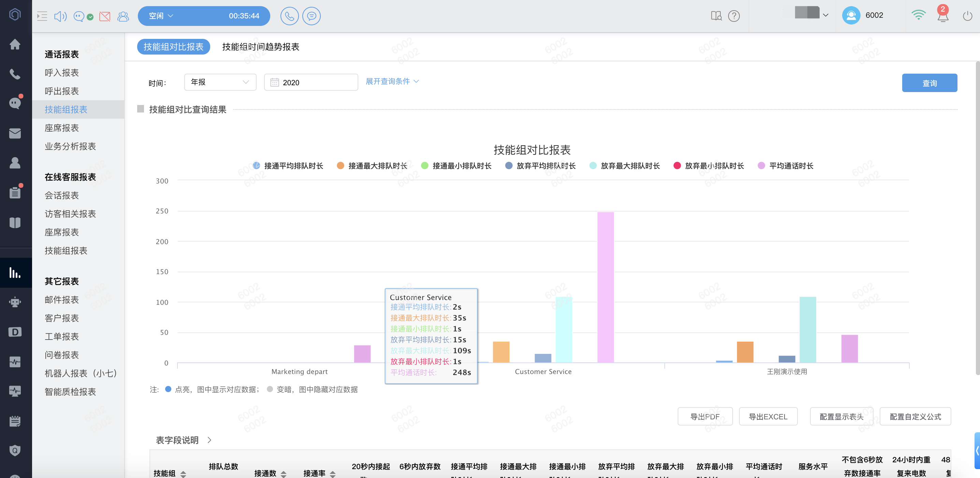The width and height of the screenshot is (980, 478).
Task: Click the page vertical scrollbar
Action: click(x=978, y=218)
